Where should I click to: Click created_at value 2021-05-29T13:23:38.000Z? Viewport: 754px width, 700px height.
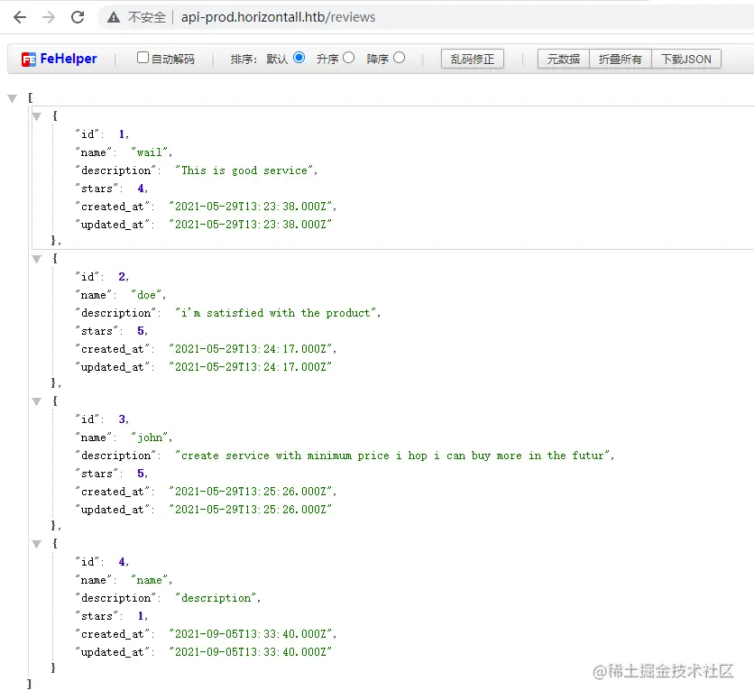250,207
